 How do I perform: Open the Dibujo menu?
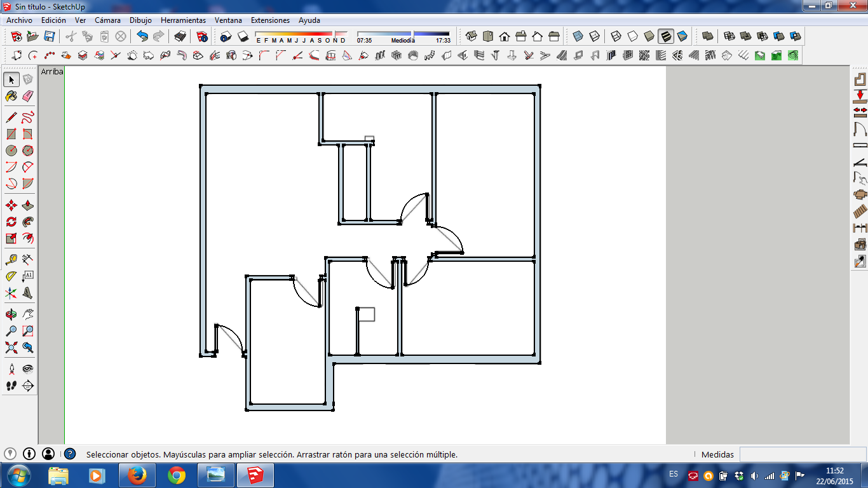pyautogui.click(x=140, y=20)
